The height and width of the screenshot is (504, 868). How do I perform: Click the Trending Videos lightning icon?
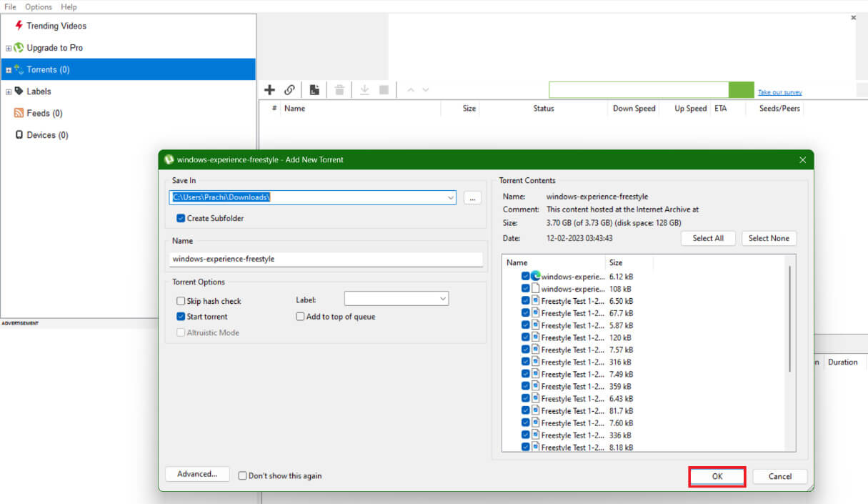click(x=19, y=26)
